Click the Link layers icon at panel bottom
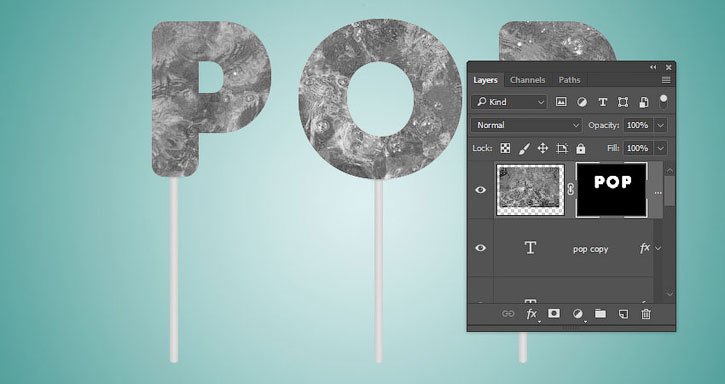Image resolution: width=725 pixels, height=384 pixels. coord(508,314)
